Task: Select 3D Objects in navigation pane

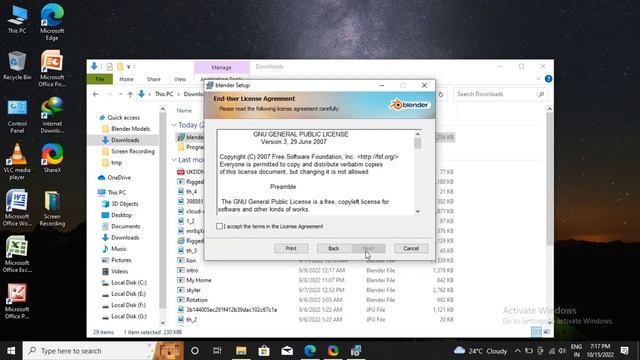Action: [x=124, y=204]
